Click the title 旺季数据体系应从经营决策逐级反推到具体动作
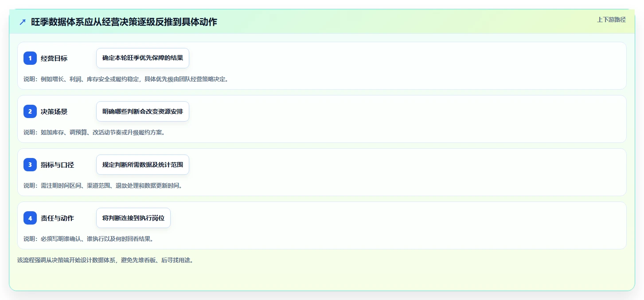644x300 pixels. click(x=124, y=22)
